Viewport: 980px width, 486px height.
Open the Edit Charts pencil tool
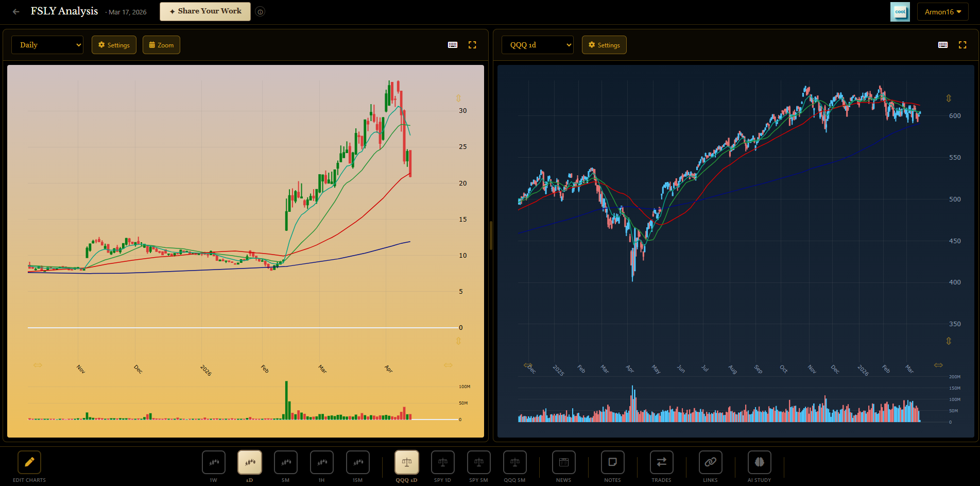pyautogui.click(x=29, y=462)
